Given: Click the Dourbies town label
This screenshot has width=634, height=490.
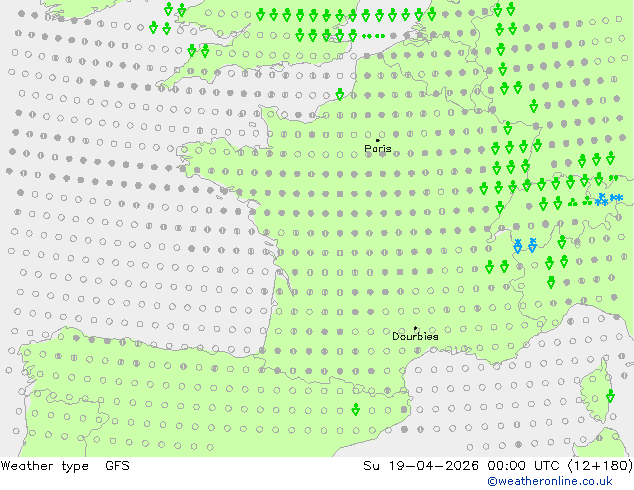Looking at the screenshot, I should [x=415, y=336].
